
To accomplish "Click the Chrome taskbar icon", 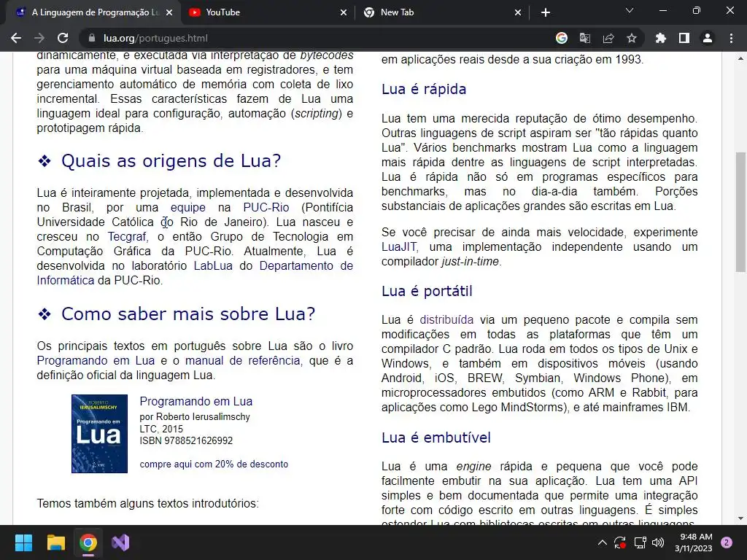I will click(88, 542).
